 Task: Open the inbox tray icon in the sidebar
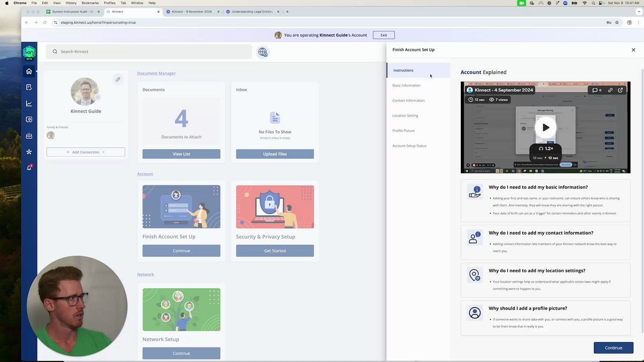[x=29, y=136]
